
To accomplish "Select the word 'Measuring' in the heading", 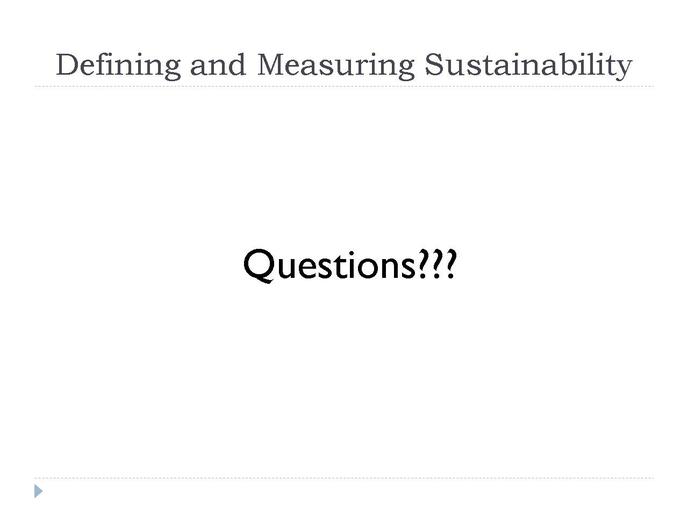I will (336, 66).
